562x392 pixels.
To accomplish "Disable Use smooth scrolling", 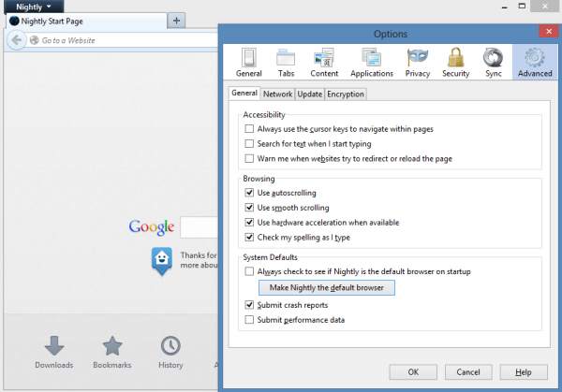I will [249, 208].
